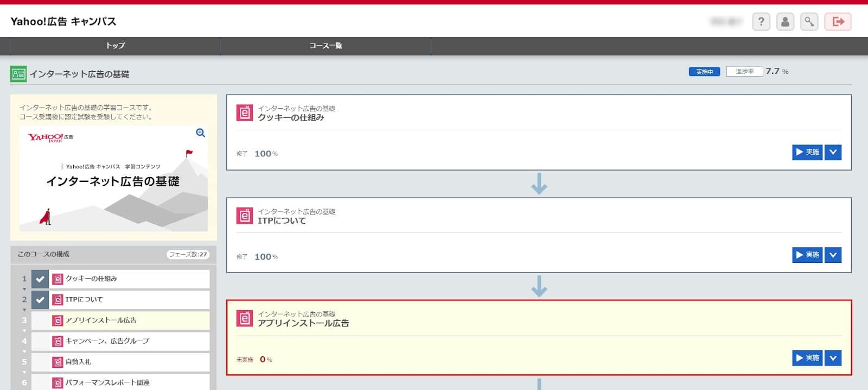Click the help question mark icon
Viewport: 868px width, 390px height.
coord(761,22)
